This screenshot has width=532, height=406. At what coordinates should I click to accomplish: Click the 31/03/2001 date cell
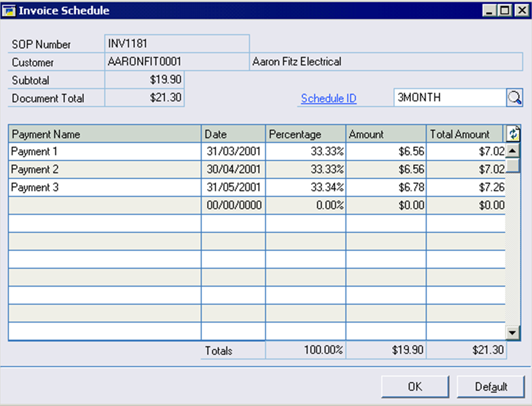[x=233, y=152]
